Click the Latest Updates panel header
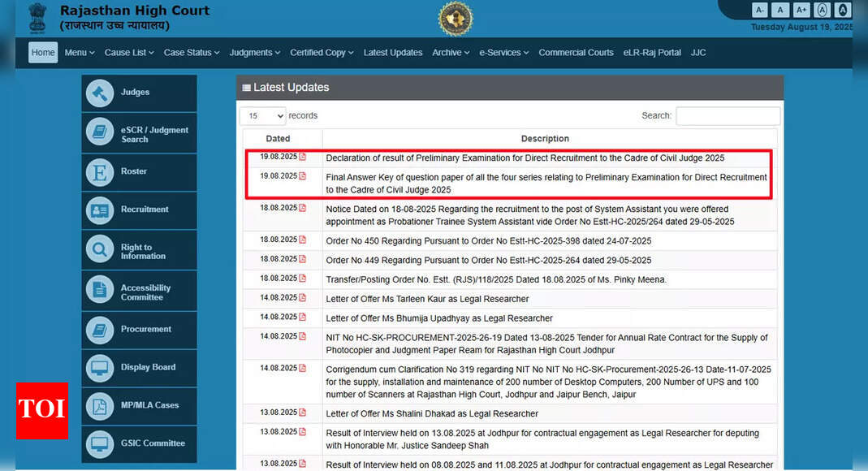868x471 pixels. click(x=509, y=88)
